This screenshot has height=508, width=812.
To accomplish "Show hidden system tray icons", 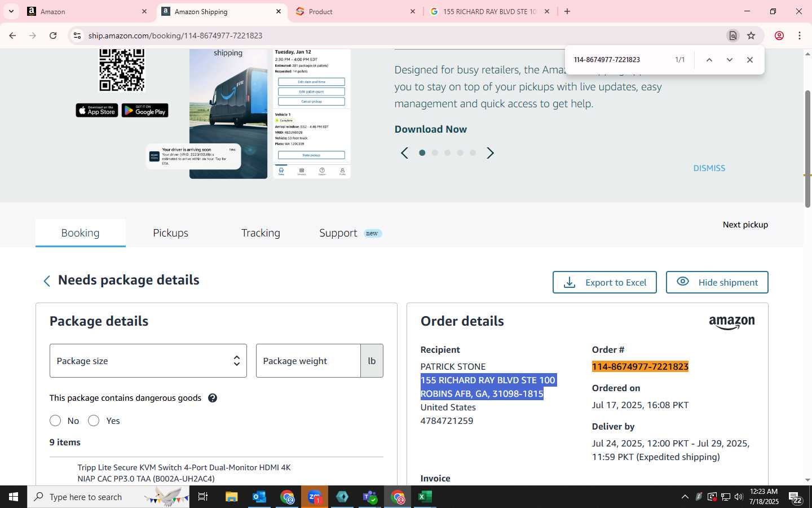I will pyautogui.click(x=685, y=497).
